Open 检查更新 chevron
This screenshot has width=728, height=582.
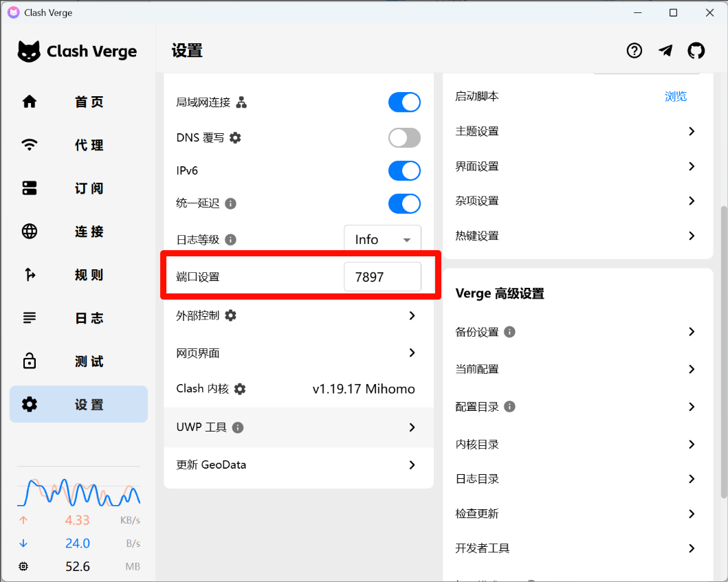coord(692,514)
